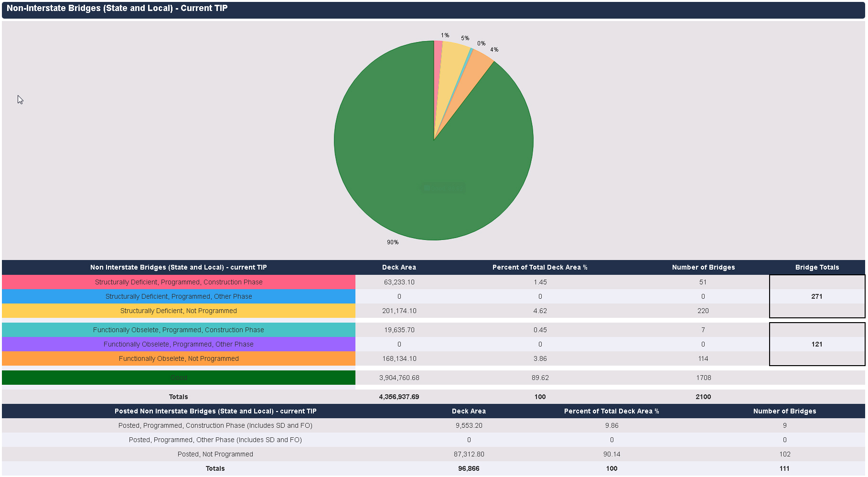Select the 271 structurally deficient bridge total
Image resolution: width=868 pixels, height=477 pixels.
click(817, 296)
